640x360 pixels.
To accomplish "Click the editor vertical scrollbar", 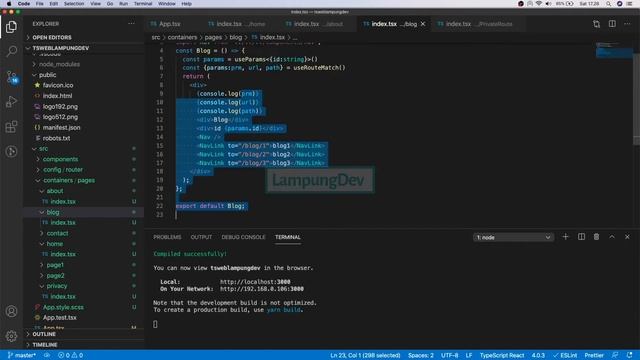I will (636, 98).
